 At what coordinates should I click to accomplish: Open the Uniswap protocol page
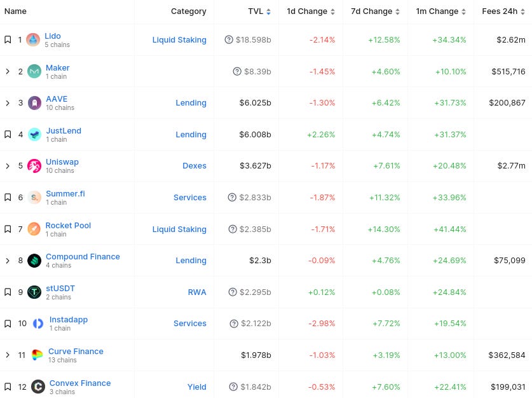coord(62,161)
